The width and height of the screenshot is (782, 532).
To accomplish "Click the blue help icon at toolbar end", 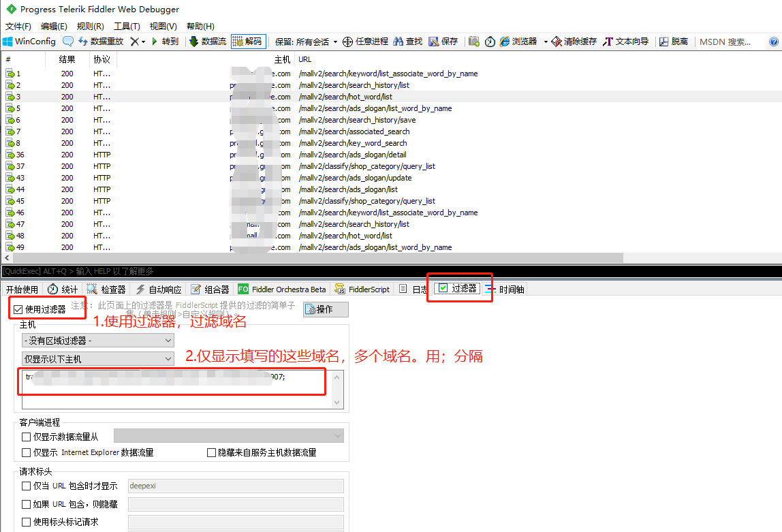I will (774, 42).
